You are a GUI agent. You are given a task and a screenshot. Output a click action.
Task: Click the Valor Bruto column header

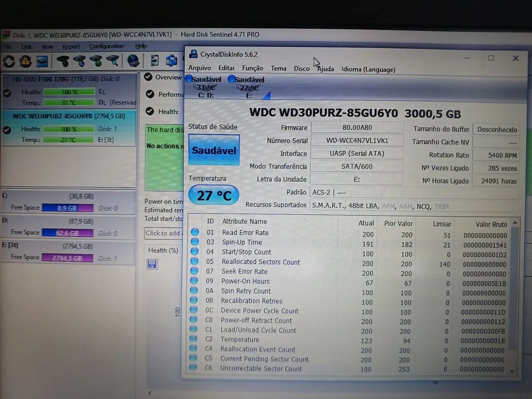491,224
